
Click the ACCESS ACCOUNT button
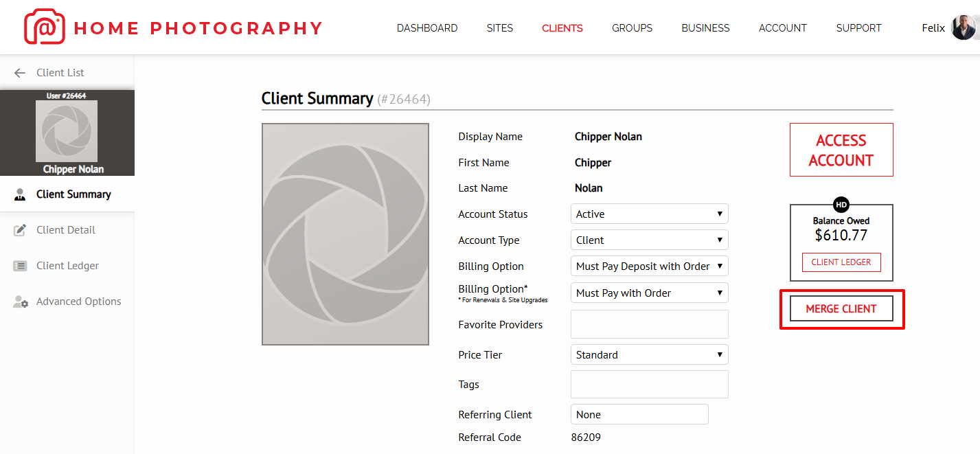tap(841, 150)
